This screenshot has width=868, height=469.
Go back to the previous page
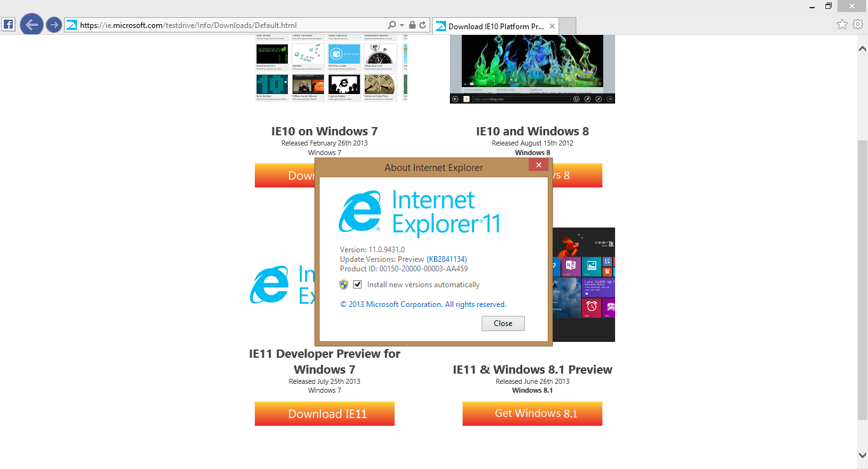pyautogui.click(x=31, y=25)
